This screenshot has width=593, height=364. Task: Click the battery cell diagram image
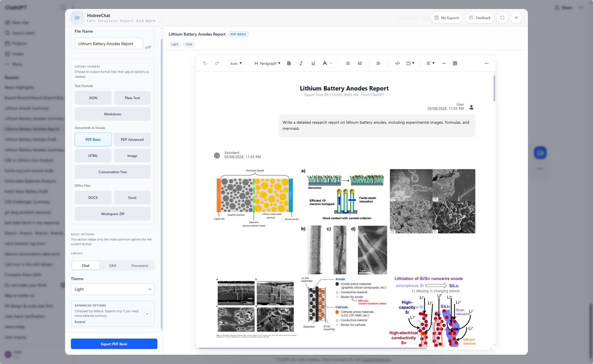(256, 198)
